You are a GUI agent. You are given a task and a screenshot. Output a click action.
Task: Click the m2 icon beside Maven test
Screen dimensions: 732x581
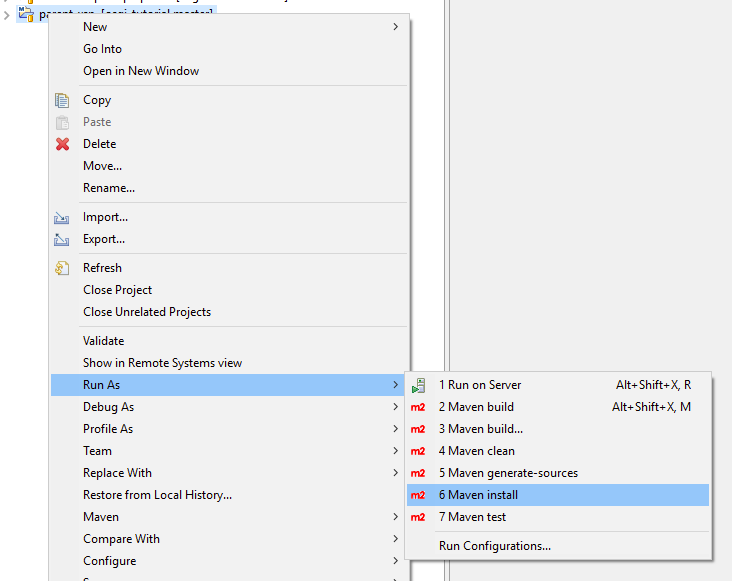click(x=419, y=517)
